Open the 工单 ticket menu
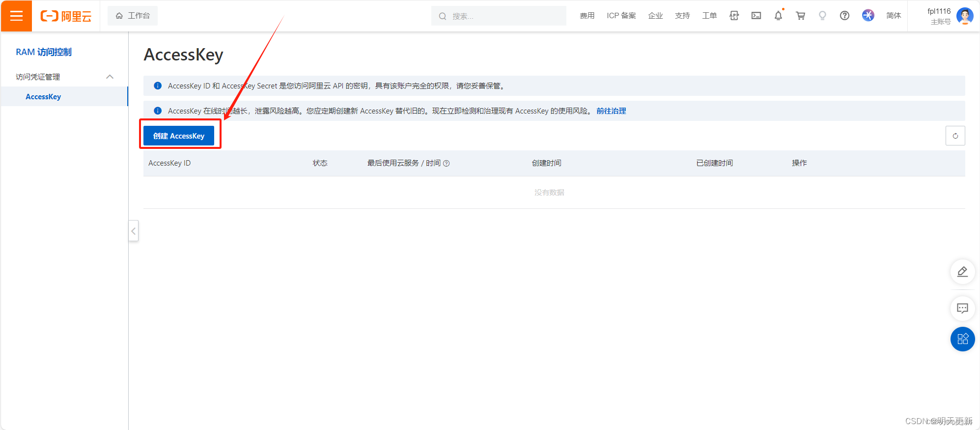The width and height of the screenshot is (980, 430). tap(709, 16)
